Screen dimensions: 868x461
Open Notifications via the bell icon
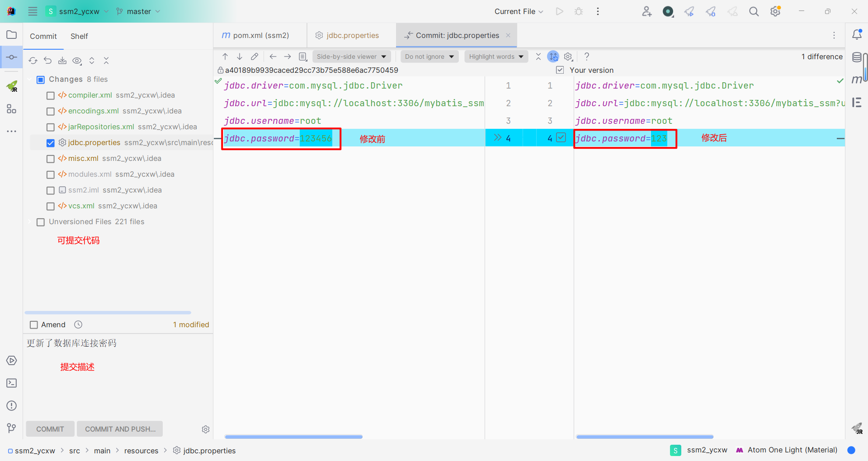[857, 34]
